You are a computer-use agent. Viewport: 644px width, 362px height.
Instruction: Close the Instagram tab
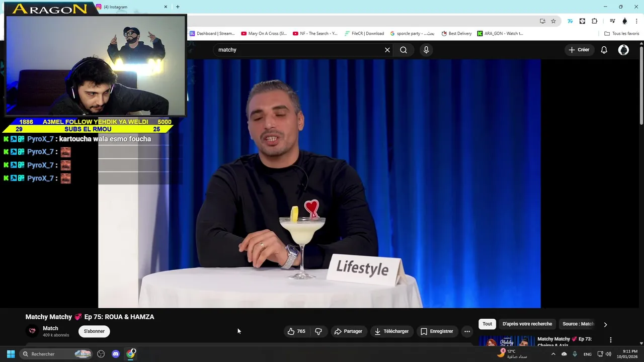pos(166,7)
